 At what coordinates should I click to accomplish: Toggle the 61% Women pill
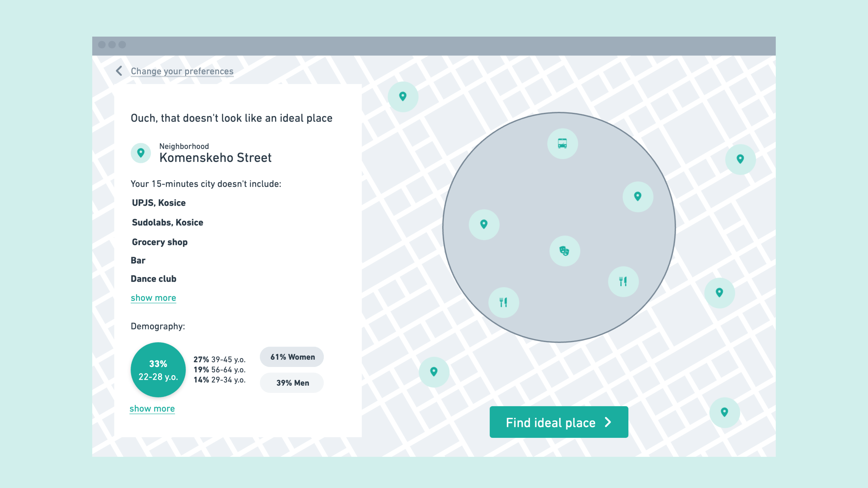click(x=292, y=357)
